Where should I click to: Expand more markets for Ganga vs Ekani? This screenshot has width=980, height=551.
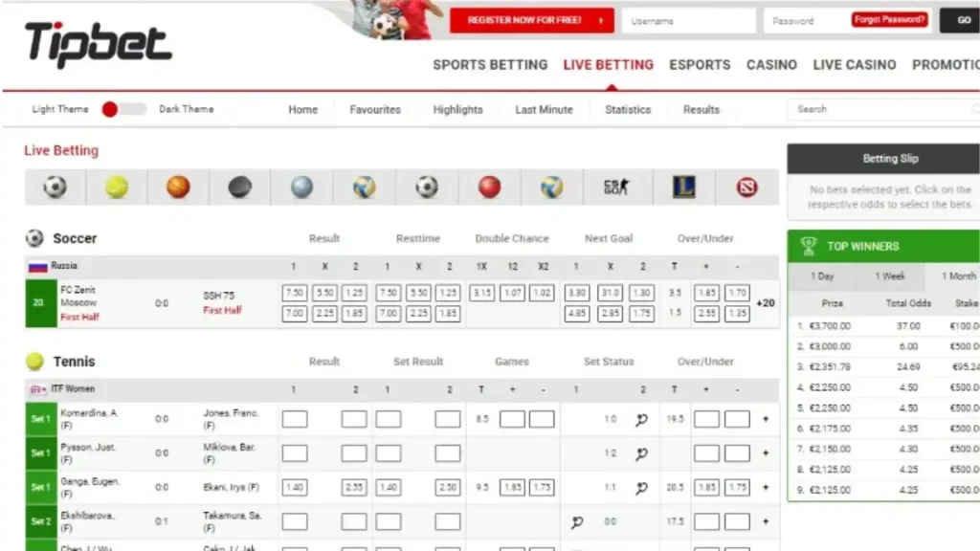766,487
